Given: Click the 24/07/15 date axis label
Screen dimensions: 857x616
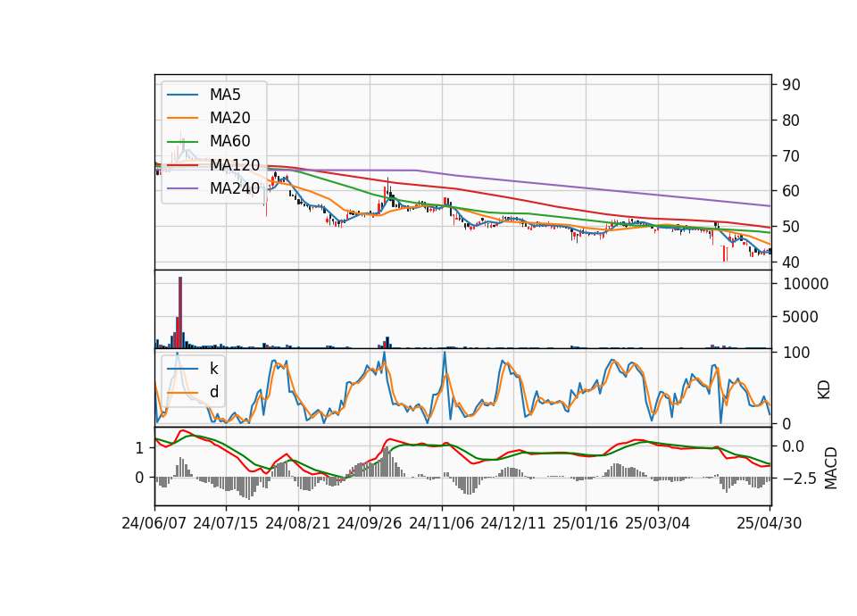Looking at the screenshot, I should click(x=225, y=523).
